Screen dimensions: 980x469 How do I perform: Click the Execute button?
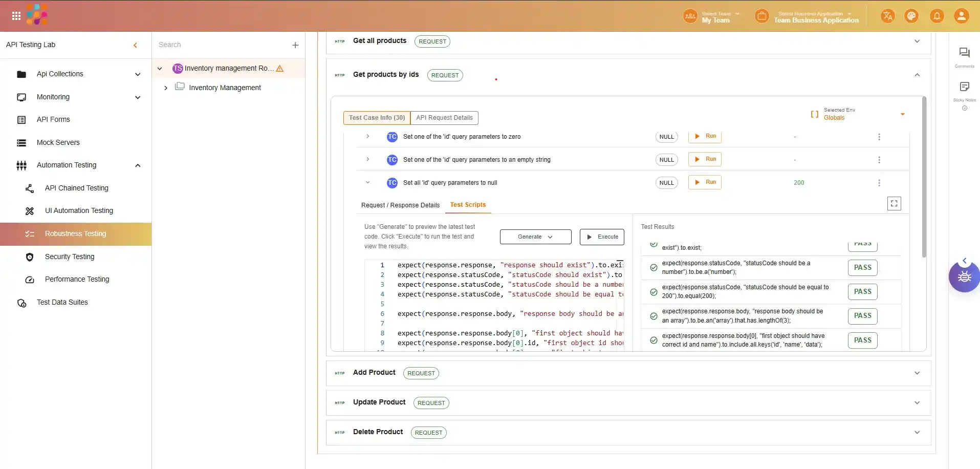click(x=602, y=237)
